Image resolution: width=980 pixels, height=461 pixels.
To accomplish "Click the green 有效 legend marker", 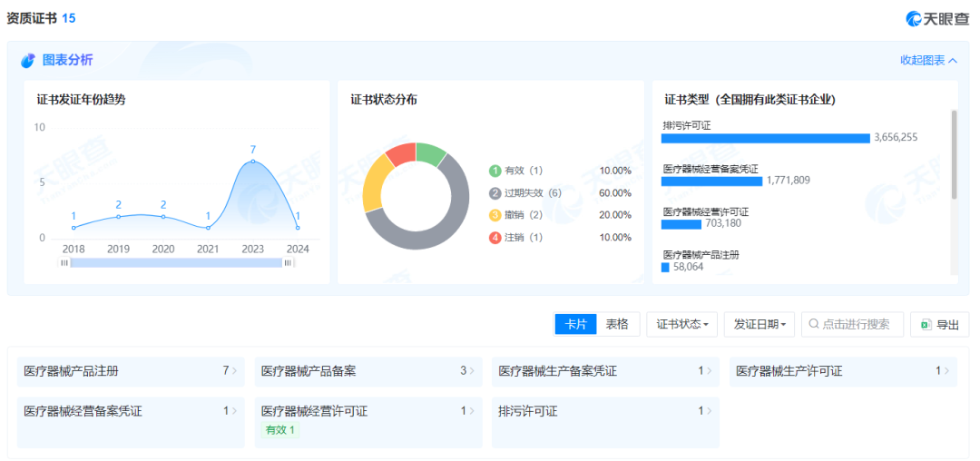I will click(x=495, y=171).
